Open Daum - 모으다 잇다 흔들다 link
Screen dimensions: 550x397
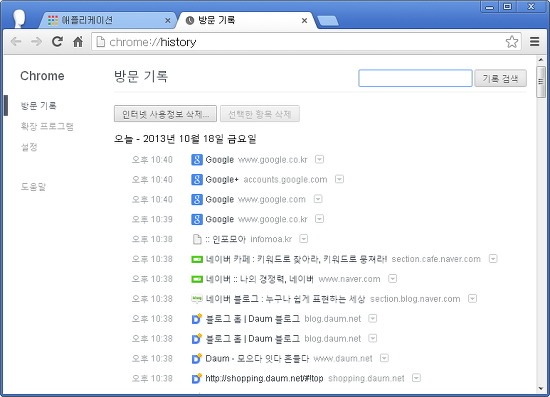[257, 358]
